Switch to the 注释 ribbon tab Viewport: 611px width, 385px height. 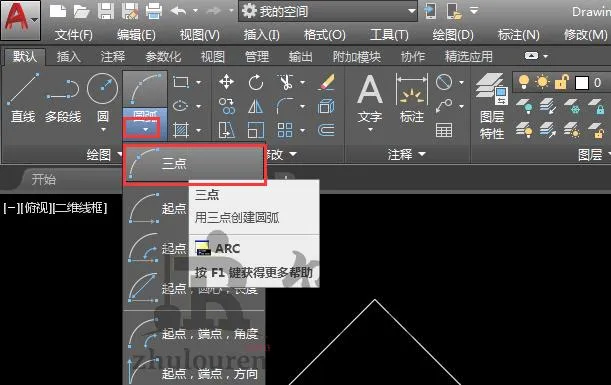tap(113, 57)
